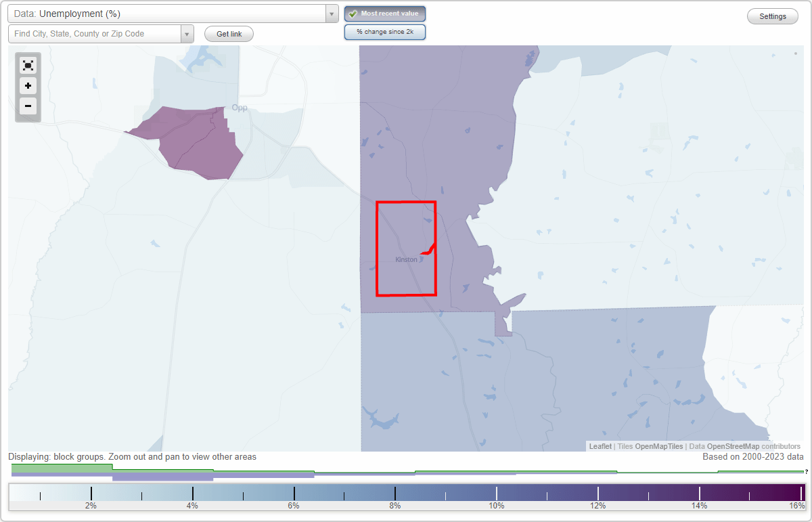The width and height of the screenshot is (812, 522).
Task: Click the 'Based on 2000-2023 data' text
Action: click(x=753, y=457)
